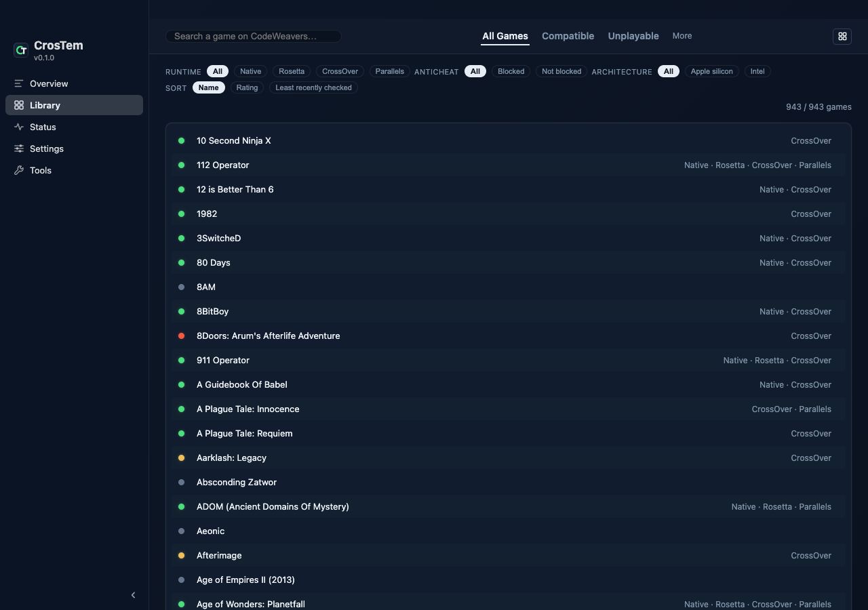This screenshot has width=868, height=610.
Task: Open the 80 Days game row
Action: coord(508,263)
